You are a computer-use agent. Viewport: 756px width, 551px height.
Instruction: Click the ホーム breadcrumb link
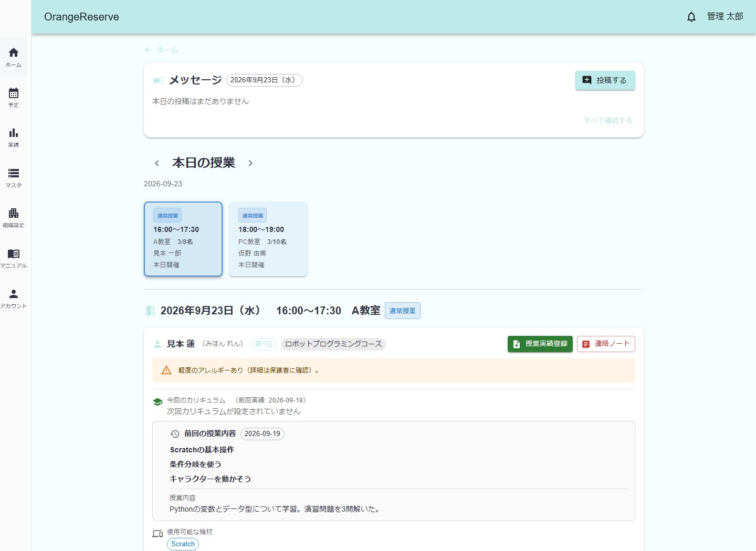pos(167,50)
